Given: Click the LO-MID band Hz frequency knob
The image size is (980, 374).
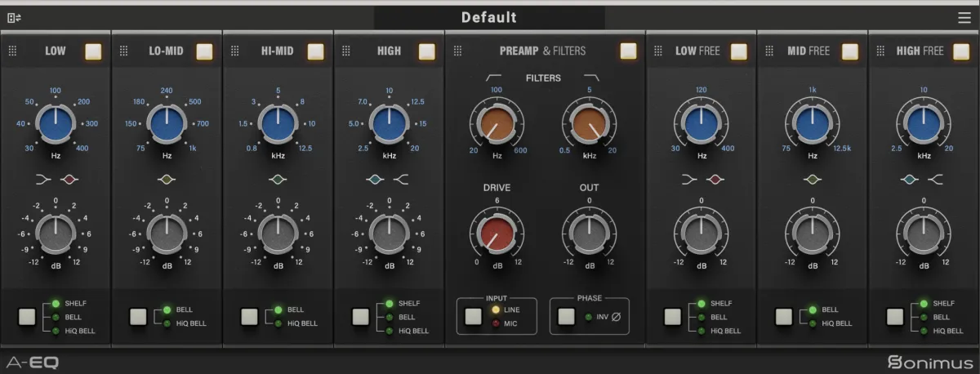Looking at the screenshot, I should point(167,125).
